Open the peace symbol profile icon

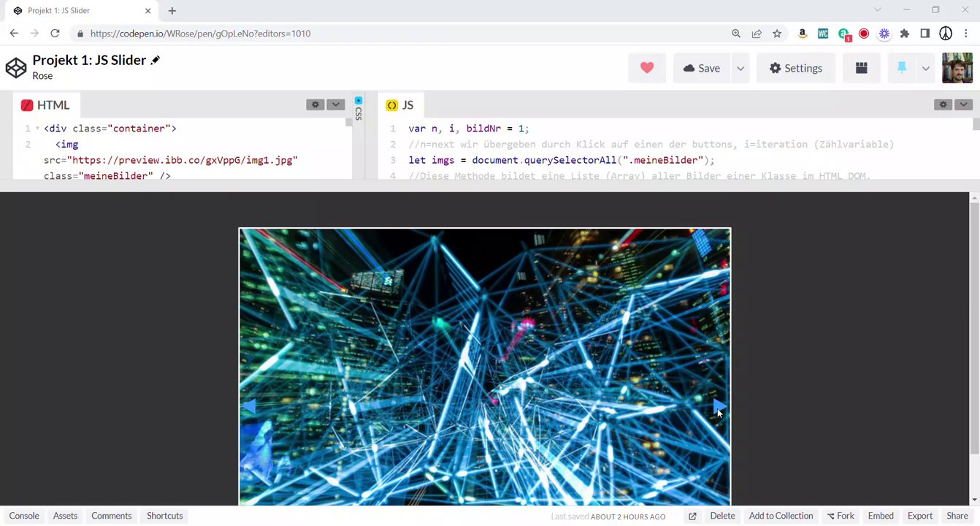pos(946,34)
